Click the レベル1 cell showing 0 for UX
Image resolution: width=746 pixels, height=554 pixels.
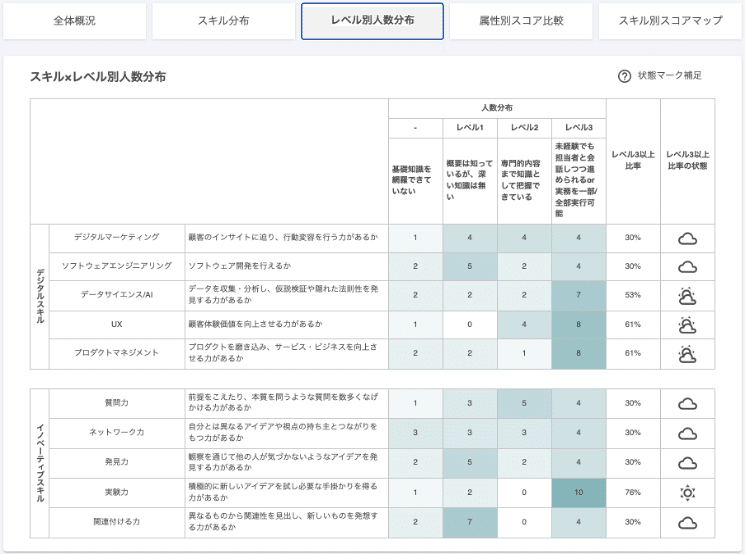pyautogui.click(x=470, y=325)
